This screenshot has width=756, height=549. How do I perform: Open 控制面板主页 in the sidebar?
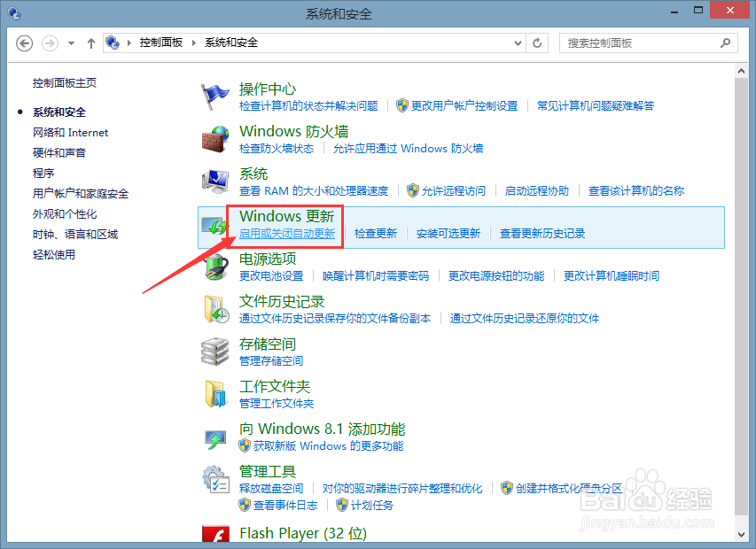click(65, 83)
